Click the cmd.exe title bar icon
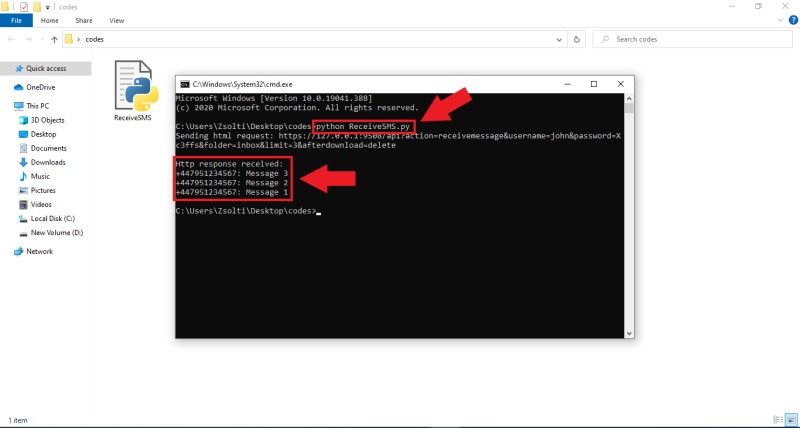This screenshot has height=428, width=800. (x=185, y=84)
